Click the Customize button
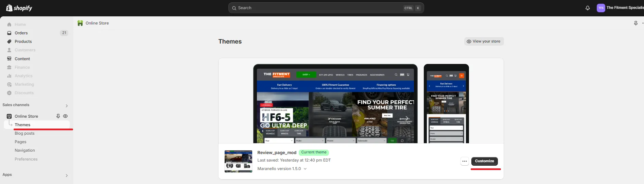644x184 pixels. tap(484, 161)
